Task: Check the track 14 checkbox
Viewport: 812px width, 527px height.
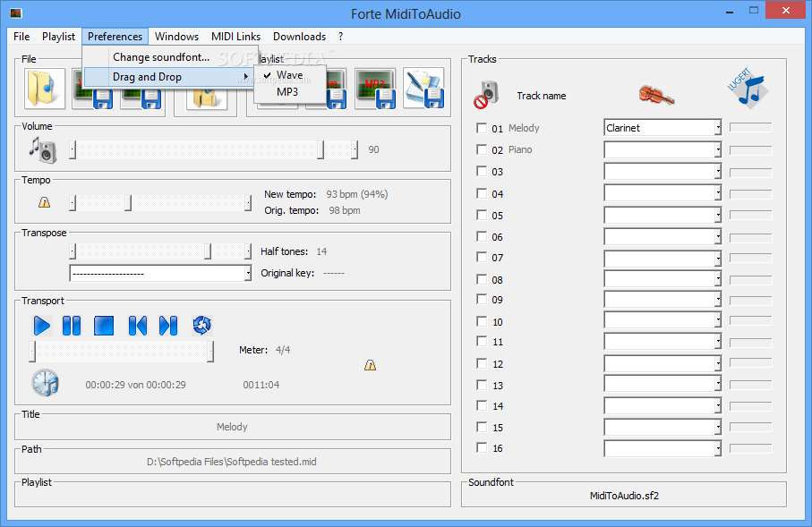Action: click(x=482, y=405)
